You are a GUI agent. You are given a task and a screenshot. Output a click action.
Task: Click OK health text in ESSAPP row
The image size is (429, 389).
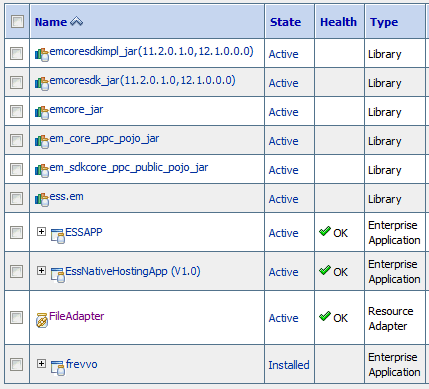click(340, 233)
